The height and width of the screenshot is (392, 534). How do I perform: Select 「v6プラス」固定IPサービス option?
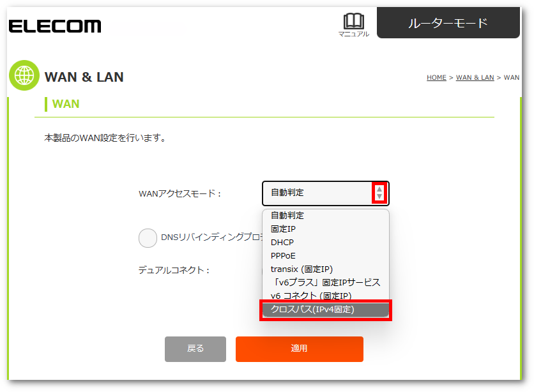point(325,282)
